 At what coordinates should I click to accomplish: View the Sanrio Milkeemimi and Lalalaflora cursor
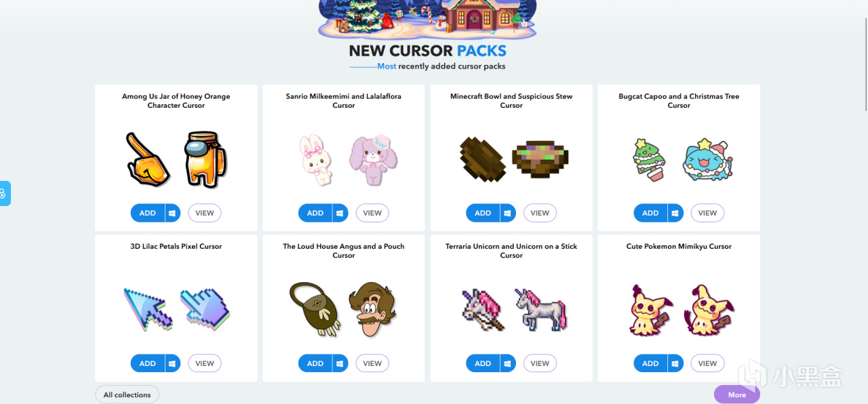(x=372, y=213)
